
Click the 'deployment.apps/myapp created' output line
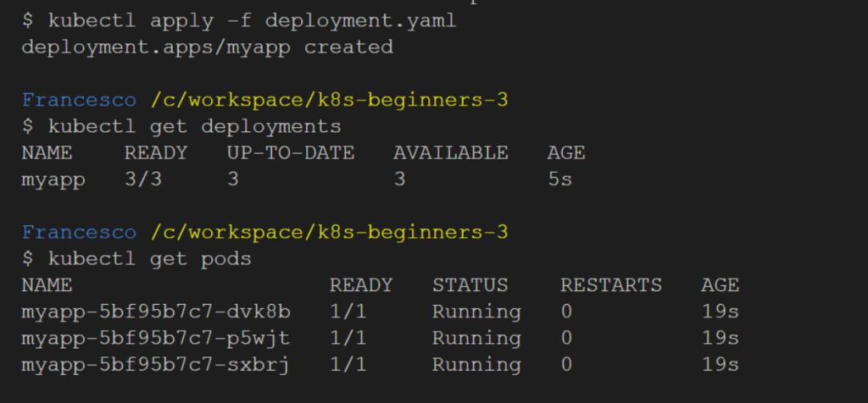click(x=207, y=47)
